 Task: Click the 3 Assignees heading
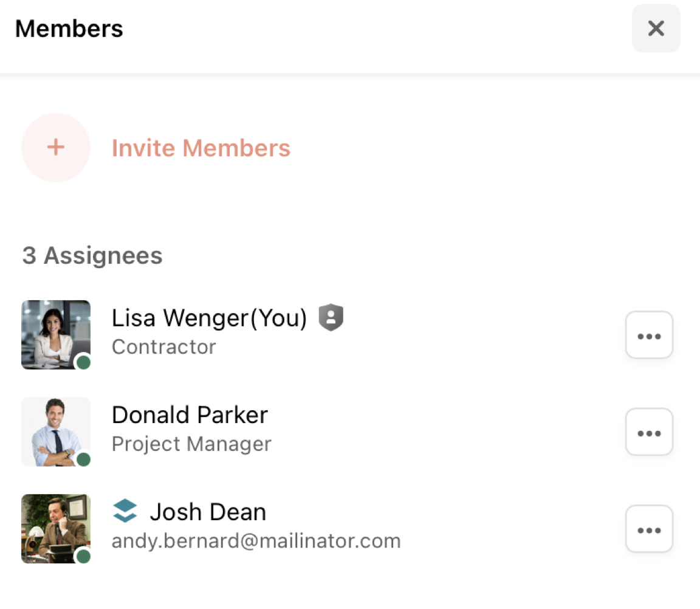pyautogui.click(x=92, y=255)
